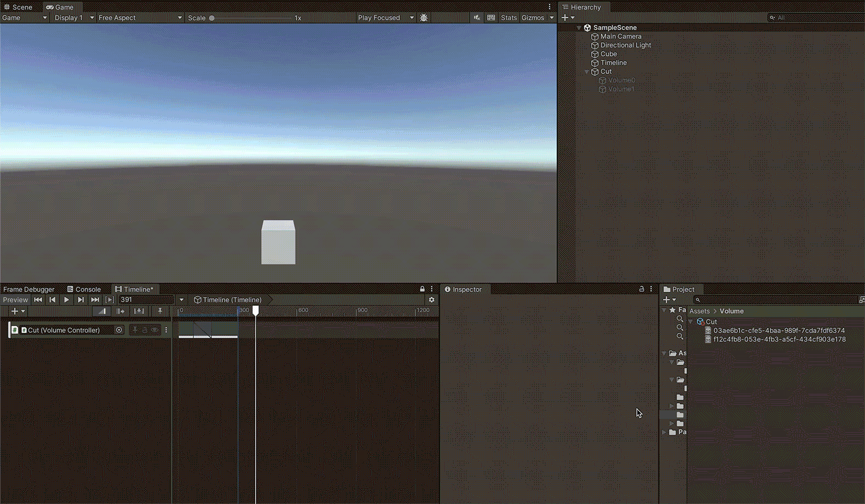Open the Timeline settings gear
This screenshot has width=865, height=504.
tap(431, 300)
